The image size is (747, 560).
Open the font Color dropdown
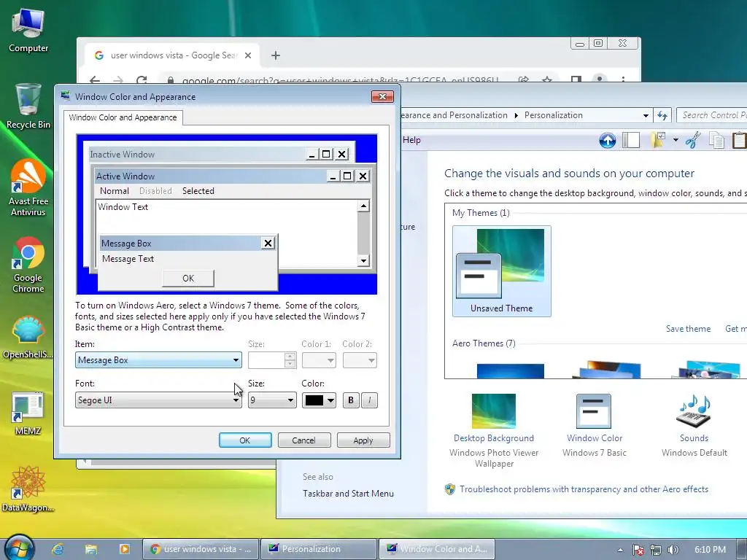point(320,400)
